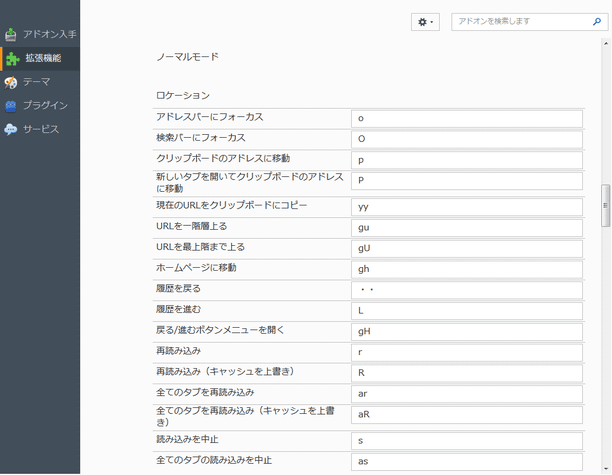
Task: Click the label アドレスバーにフォーカス
Action: tap(210, 117)
